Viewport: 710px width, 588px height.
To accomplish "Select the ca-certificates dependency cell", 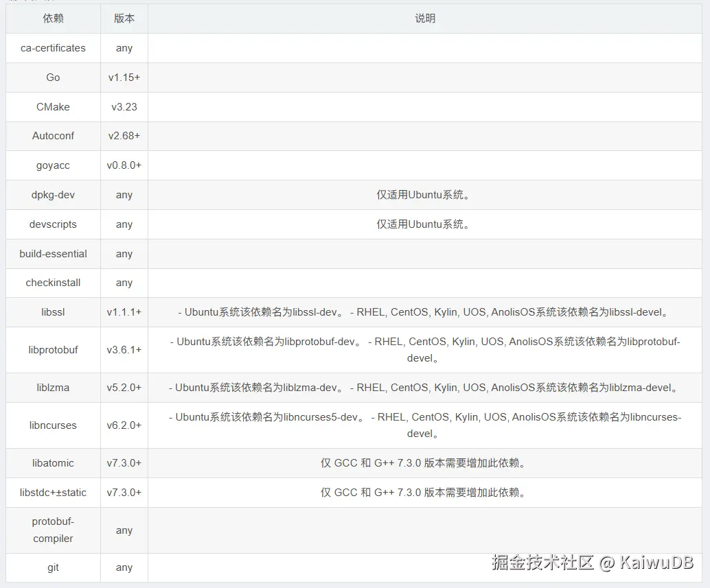I will [53, 48].
